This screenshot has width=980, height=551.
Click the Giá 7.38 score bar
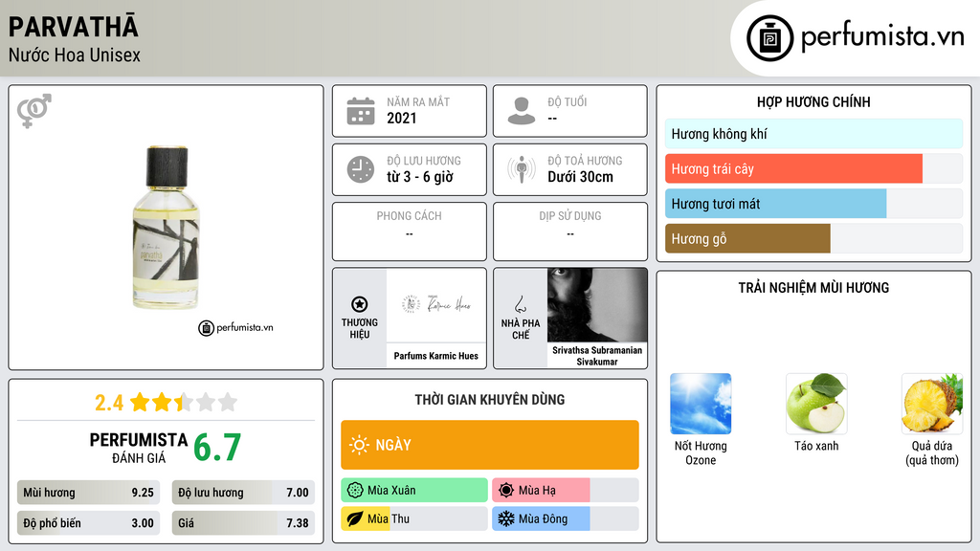pos(243,523)
